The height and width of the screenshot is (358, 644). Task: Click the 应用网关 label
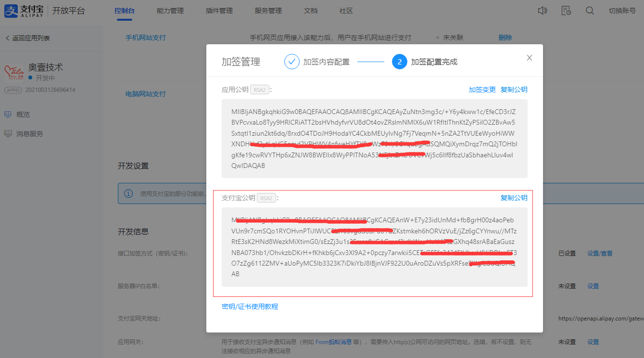(131, 342)
